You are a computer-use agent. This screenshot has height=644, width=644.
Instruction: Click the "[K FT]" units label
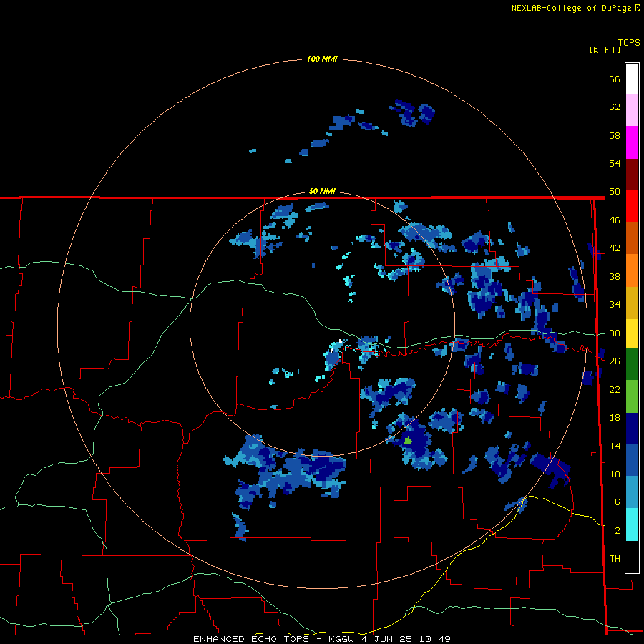tap(605, 49)
